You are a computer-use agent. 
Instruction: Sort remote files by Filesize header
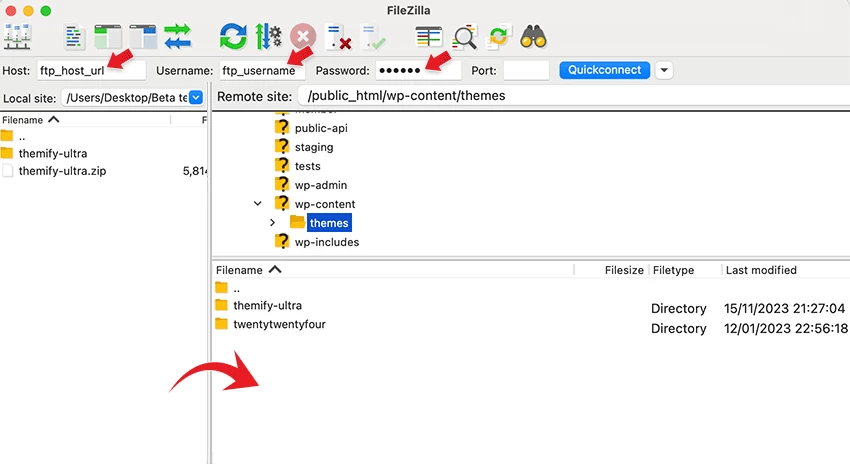(624, 270)
